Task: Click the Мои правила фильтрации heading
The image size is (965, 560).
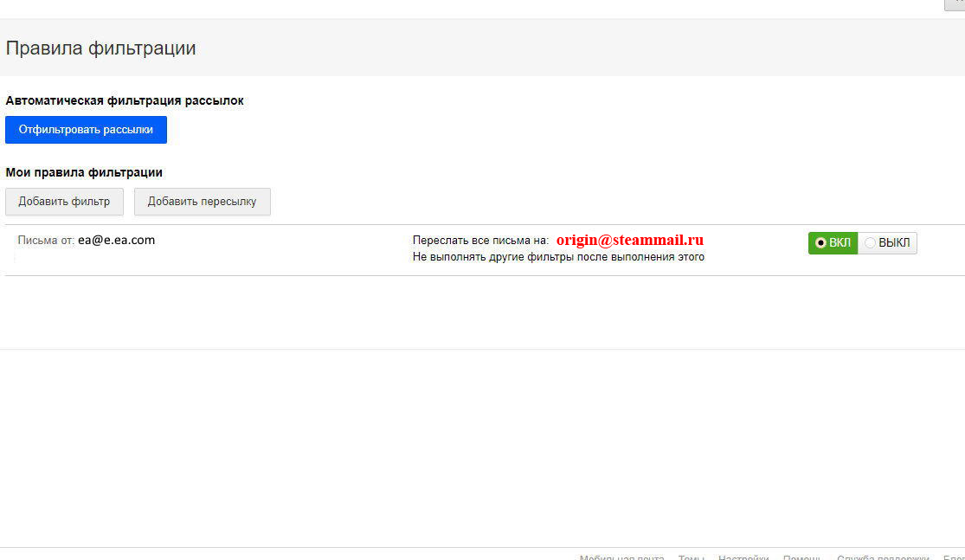Action: [x=84, y=173]
